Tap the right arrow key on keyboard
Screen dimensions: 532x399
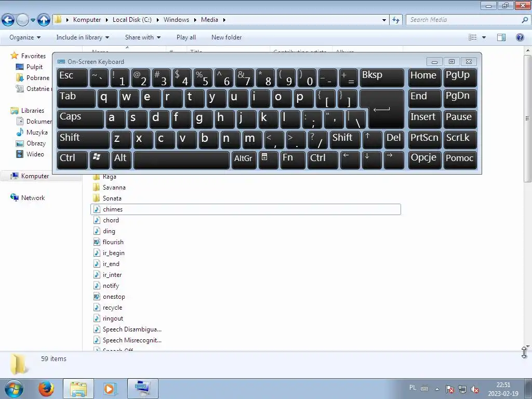pos(394,160)
